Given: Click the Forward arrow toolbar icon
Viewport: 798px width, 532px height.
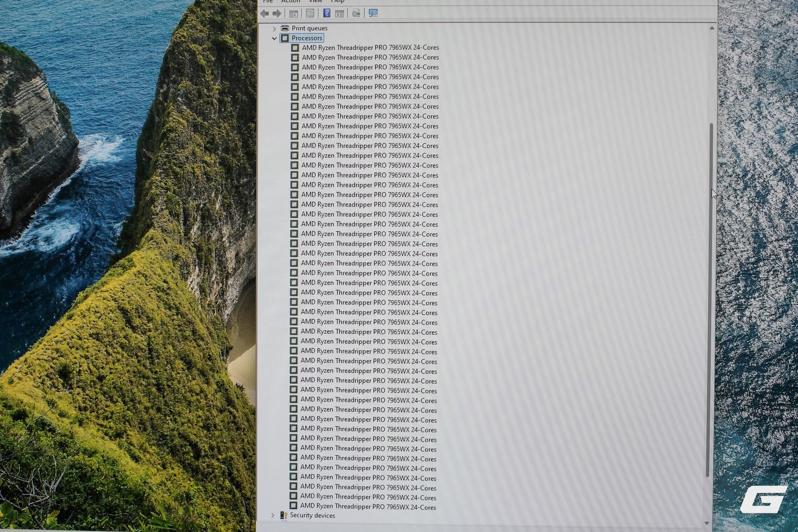Looking at the screenshot, I should [277, 14].
